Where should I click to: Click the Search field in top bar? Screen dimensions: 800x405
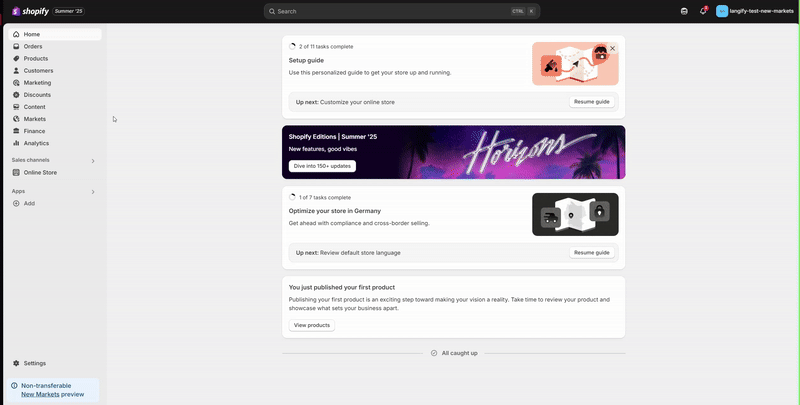pyautogui.click(x=402, y=11)
